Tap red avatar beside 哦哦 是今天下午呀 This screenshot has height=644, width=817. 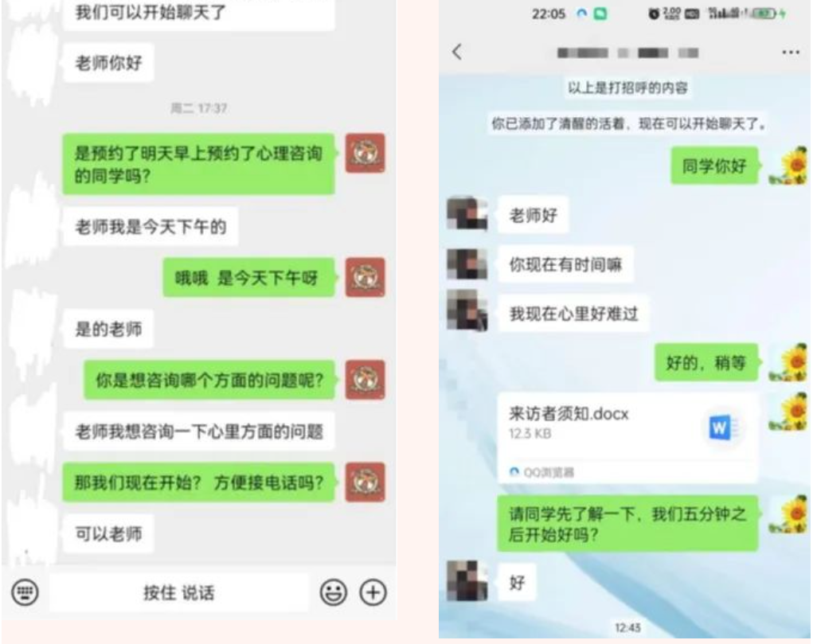tap(365, 277)
